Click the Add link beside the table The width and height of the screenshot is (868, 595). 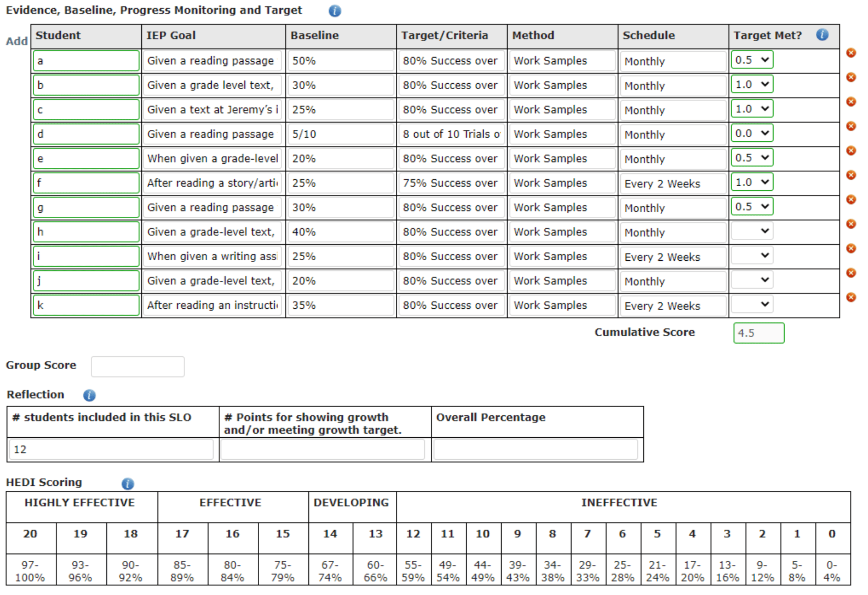point(17,41)
